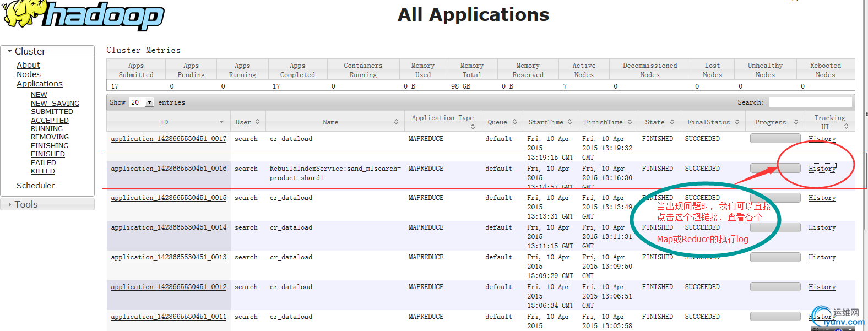Open the Nodes link in sidebar
This screenshot has height=331, width=868.
[x=29, y=74]
